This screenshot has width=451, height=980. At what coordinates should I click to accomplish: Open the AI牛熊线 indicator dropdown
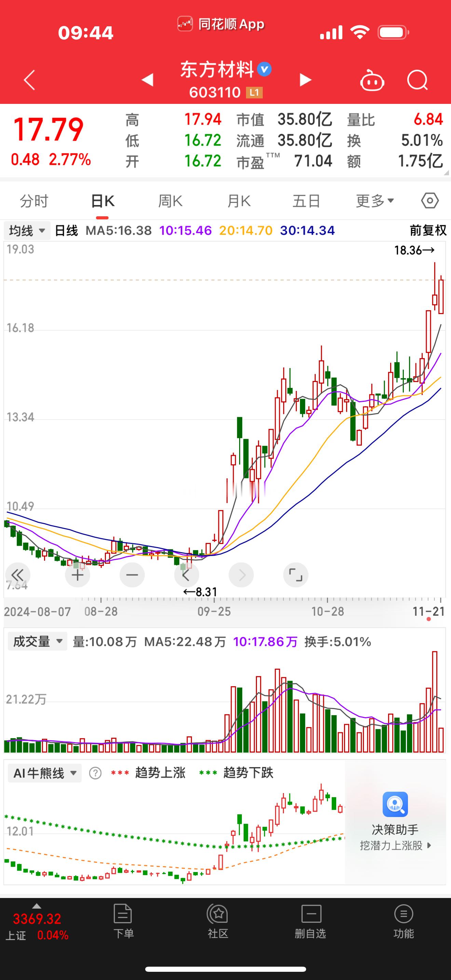click(45, 773)
